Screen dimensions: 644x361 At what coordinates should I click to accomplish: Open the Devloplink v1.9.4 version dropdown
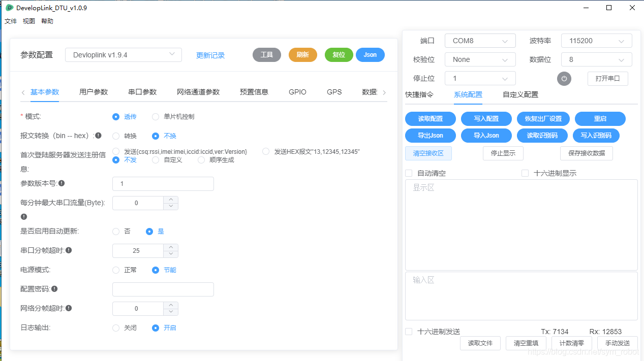(x=123, y=54)
